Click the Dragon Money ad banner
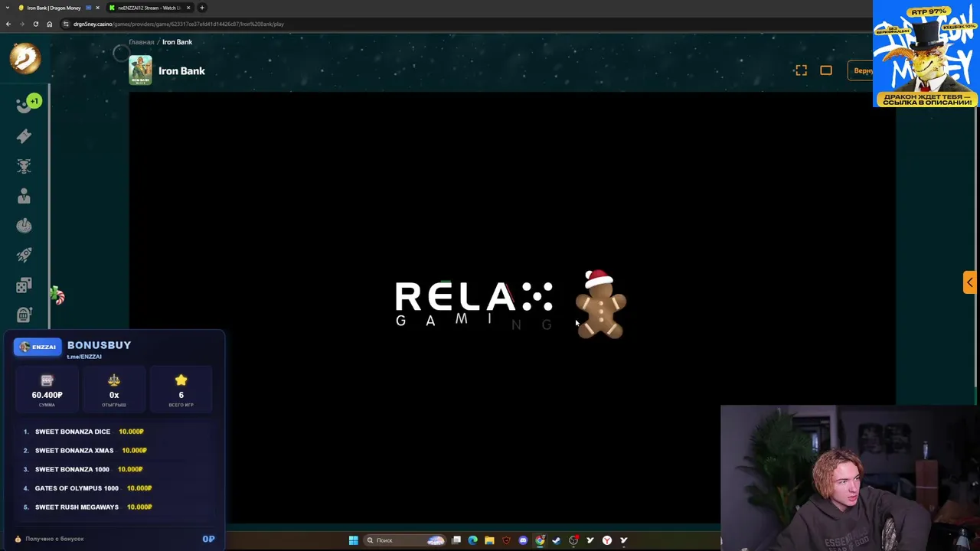Screen dimensions: 980x551 coord(925,54)
